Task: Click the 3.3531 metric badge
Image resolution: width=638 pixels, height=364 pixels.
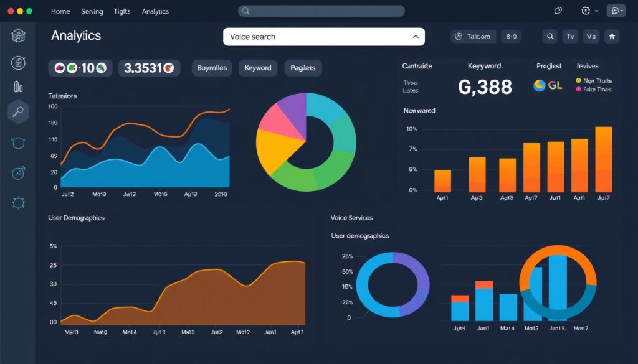Action: coord(150,68)
